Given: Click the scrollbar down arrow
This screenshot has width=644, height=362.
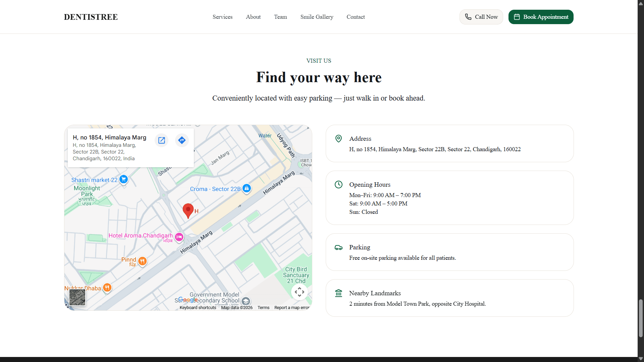Looking at the screenshot, I should (641, 359).
